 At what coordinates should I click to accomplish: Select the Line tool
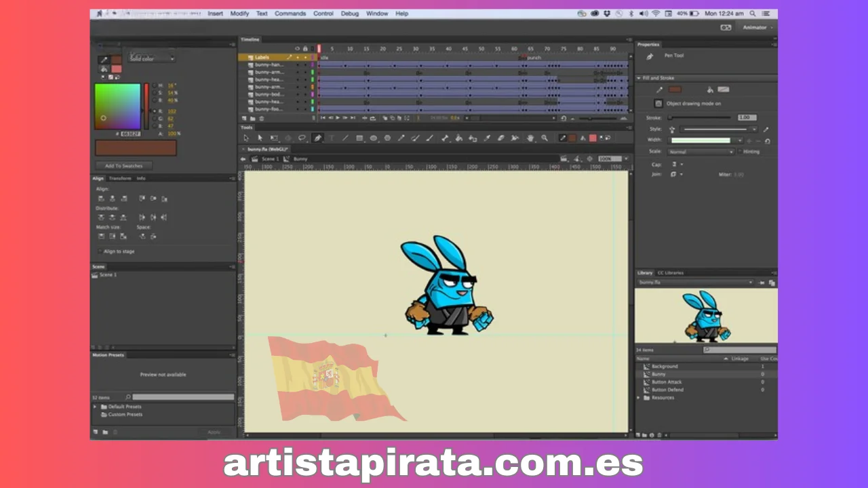pos(345,138)
